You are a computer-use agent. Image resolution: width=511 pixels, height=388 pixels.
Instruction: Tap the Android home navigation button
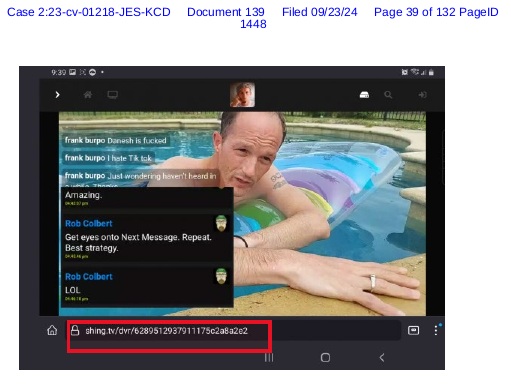pos(325,358)
